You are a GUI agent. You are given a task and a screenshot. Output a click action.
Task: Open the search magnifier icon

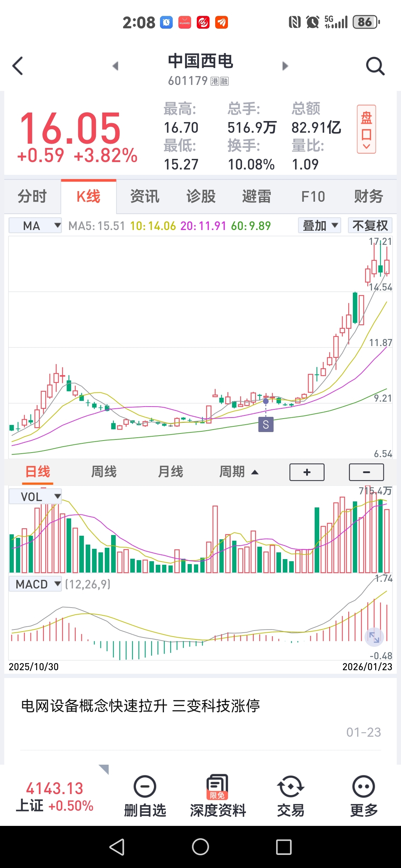click(x=375, y=66)
